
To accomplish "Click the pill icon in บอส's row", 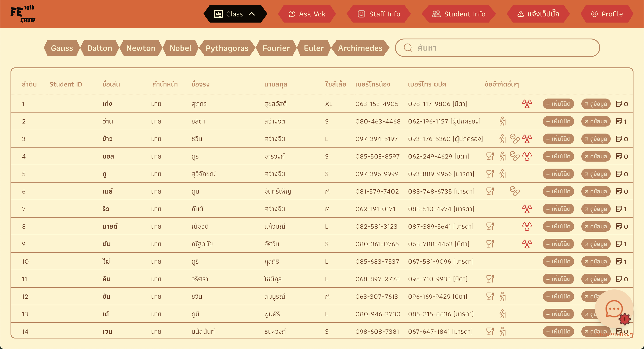I will click(x=515, y=156).
